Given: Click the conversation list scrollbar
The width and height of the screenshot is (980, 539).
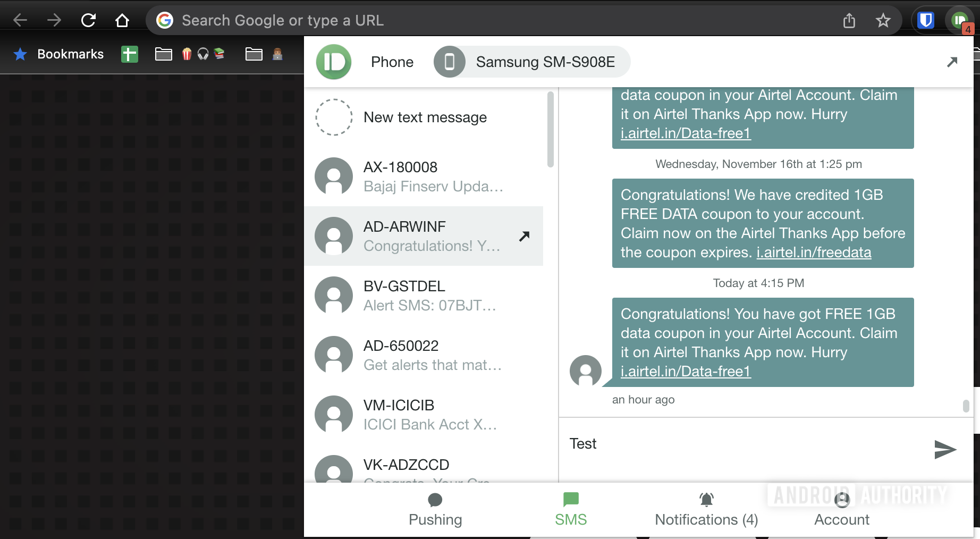Looking at the screenshot, I should pos(550,130).
